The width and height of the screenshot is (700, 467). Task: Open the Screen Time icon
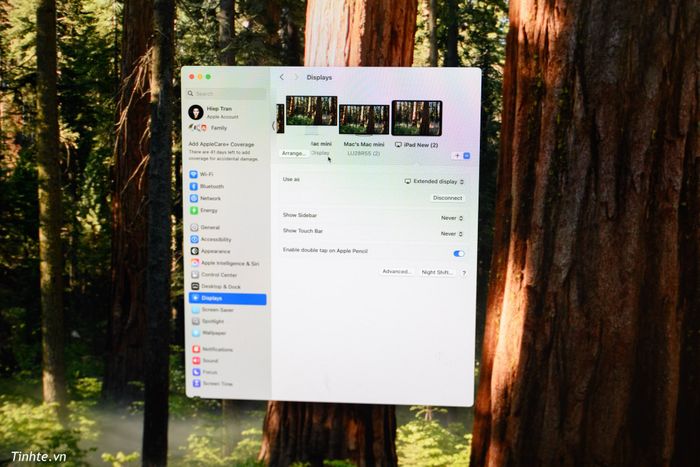[x=196, y=384]
